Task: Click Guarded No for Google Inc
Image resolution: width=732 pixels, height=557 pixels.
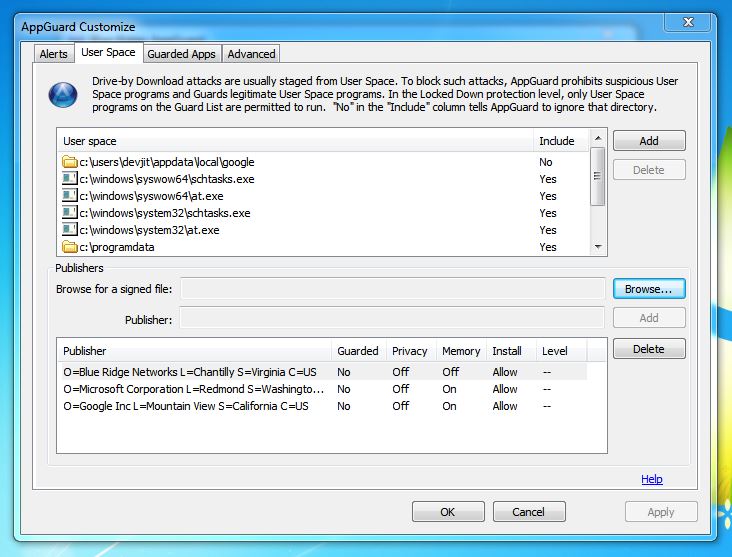Action: (x=344, y=406)
